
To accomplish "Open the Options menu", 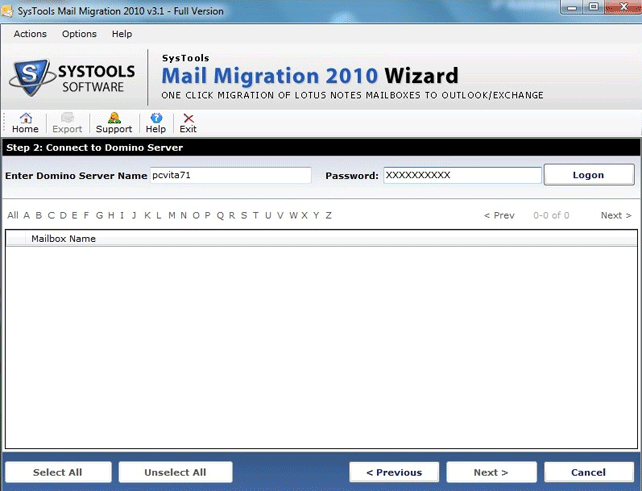I will coord(79,34).
